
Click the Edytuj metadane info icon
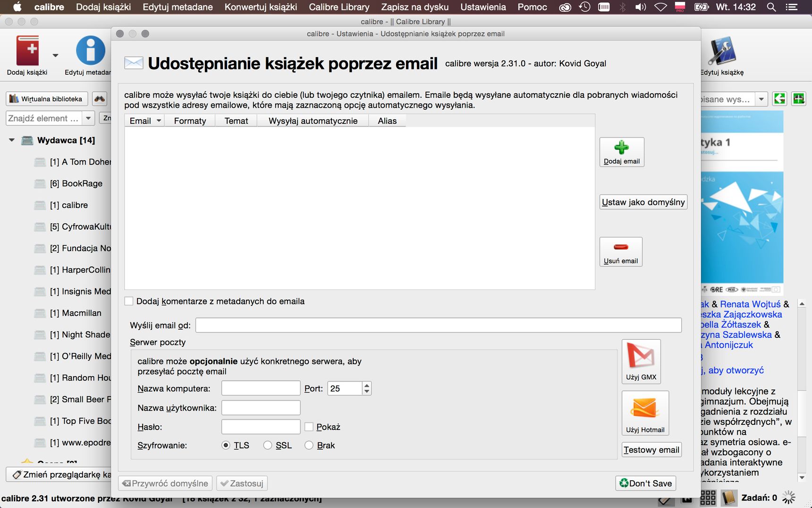pos(91,51)
